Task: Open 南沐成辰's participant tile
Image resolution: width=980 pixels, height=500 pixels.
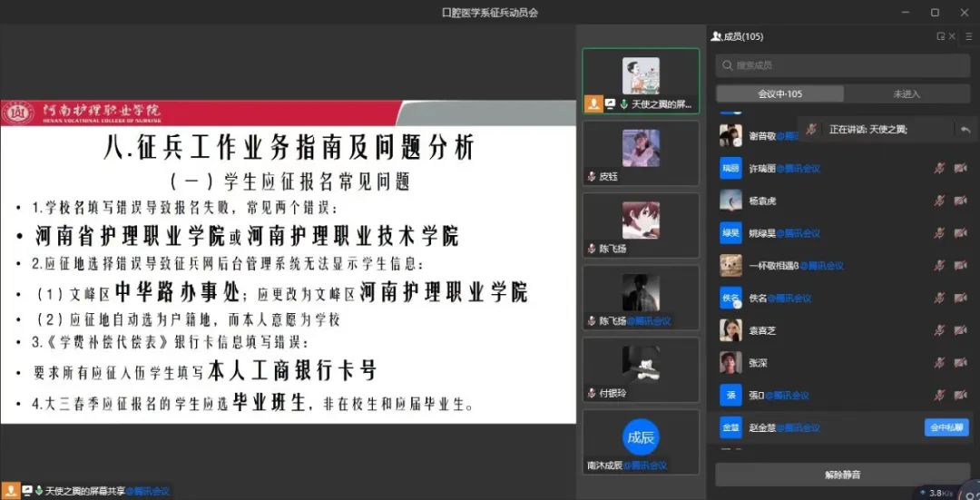Action: point(641,441)
